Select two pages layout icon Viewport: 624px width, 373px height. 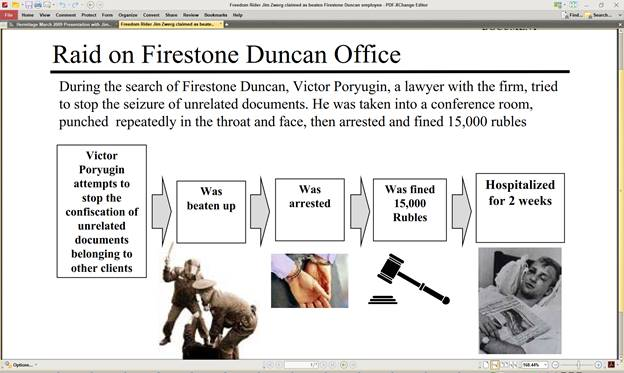[505, 365]
